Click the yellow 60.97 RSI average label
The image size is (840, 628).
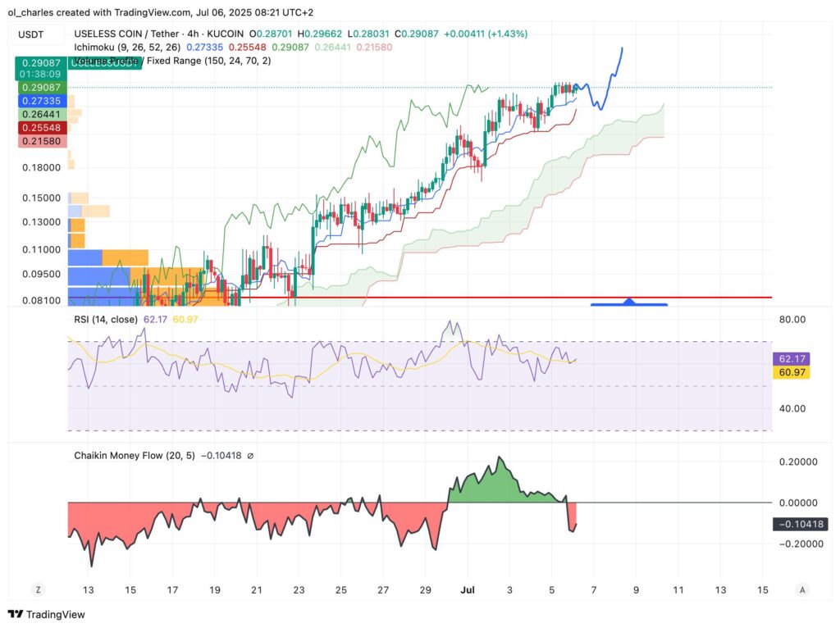pyautogui.click(x=791, y=373)
